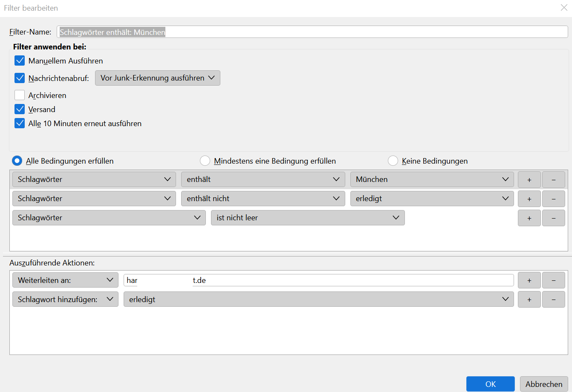Uncheck Alle 10 Minuten erneut ausführen
The height and width of the screenshot is (392, 572).
point(20,123)
